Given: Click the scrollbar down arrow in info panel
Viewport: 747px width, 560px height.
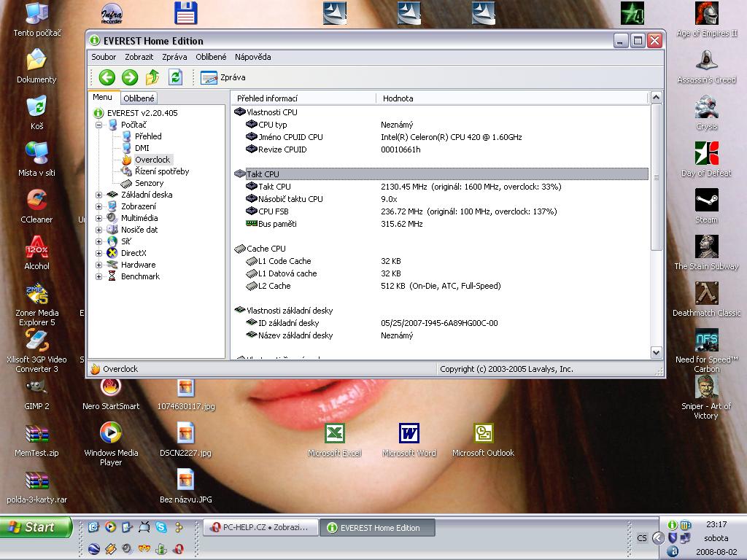Looking at the screenshot, I should (656, 352).
